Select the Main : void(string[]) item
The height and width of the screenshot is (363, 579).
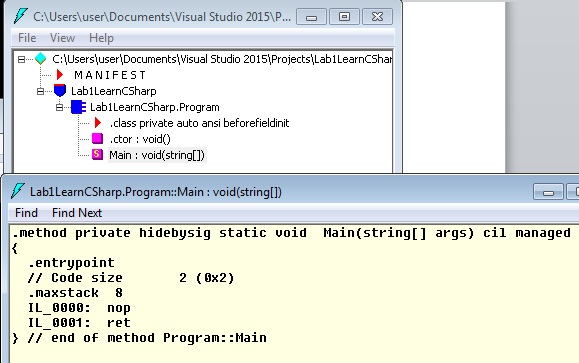157,155
